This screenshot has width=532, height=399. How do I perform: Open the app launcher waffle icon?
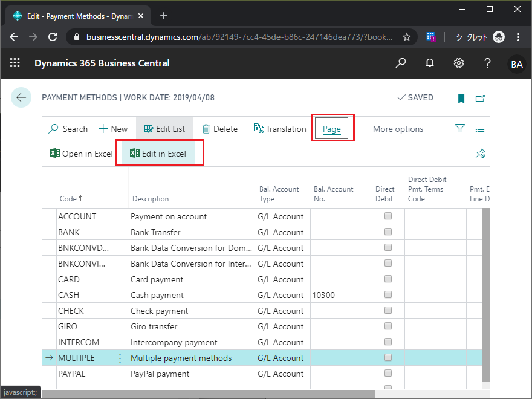15,63
